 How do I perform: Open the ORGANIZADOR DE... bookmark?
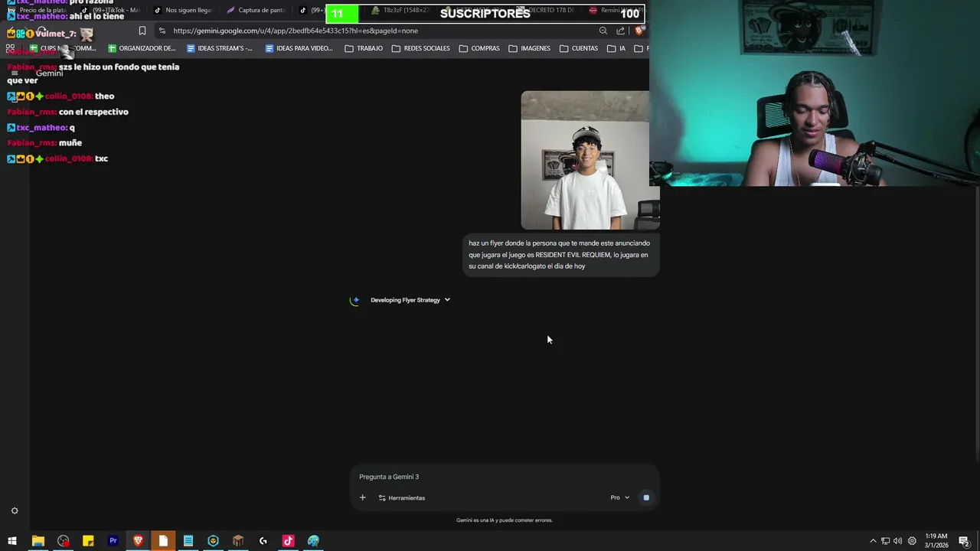click(x=142, y=48)
